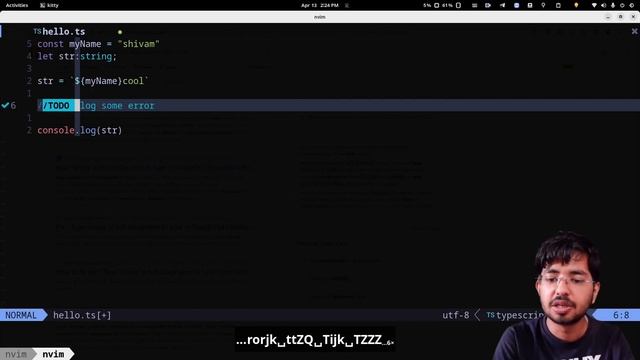Click the 'log some error' comment text
Image resolution: width=640 pixels, height=360 pixels.
point(117,106)
